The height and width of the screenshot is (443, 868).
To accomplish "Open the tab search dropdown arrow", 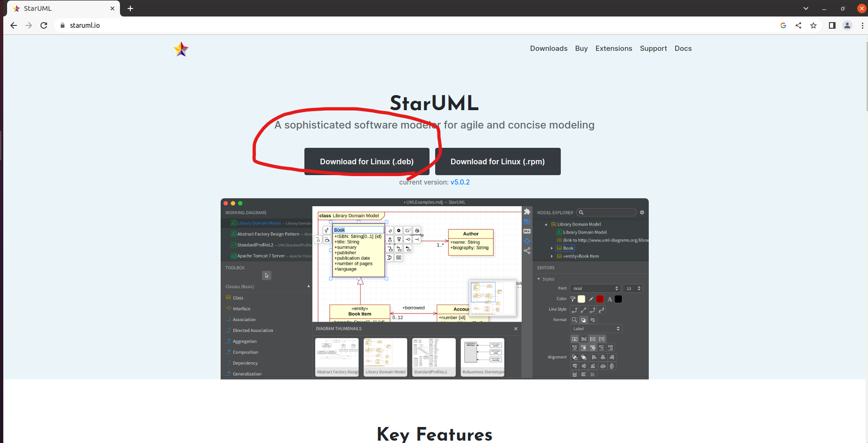I will tap(806, 8).
